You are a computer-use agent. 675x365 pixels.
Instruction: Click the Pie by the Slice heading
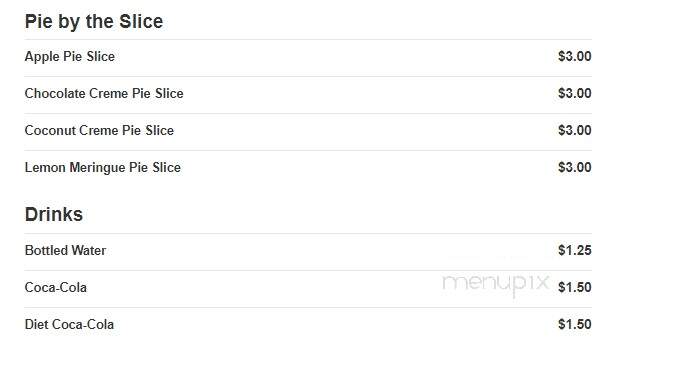94,22
